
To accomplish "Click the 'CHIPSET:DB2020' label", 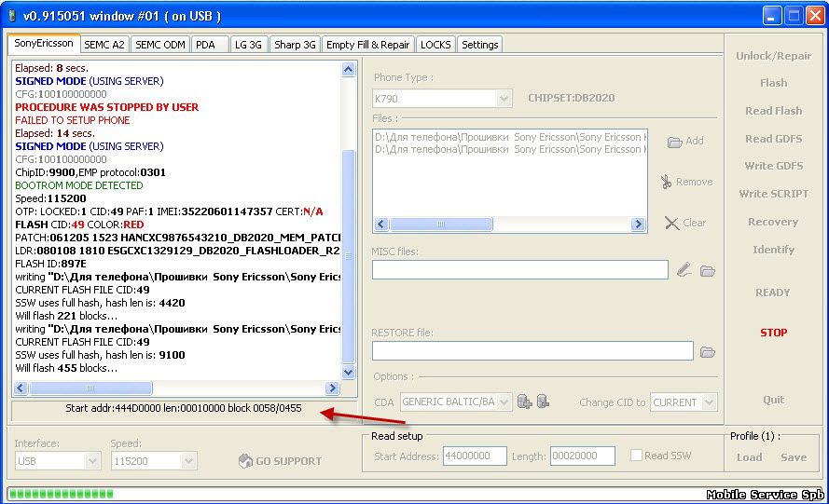I will [x=571, y=98].
